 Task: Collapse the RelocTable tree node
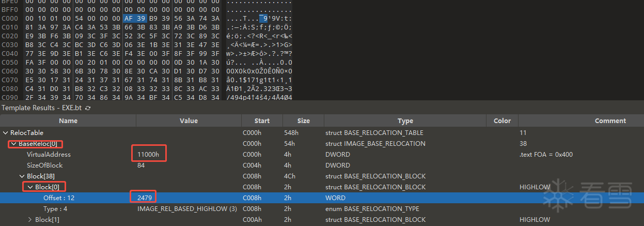6,133
